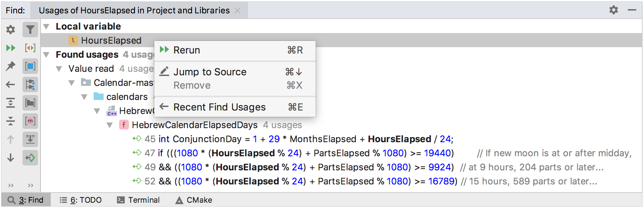This screenshot has height=208, width=644.
Task: Go to next occurrence with the down arrow
Action: [11, 158]
